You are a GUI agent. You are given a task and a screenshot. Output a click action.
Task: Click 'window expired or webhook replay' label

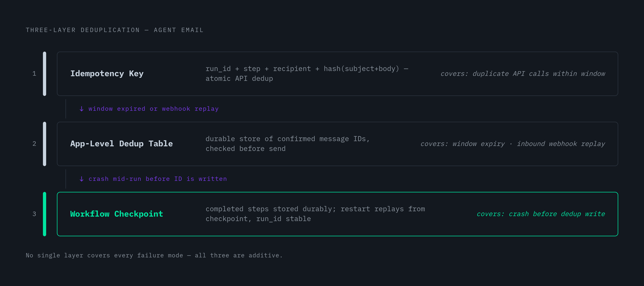pyautogui.click(x=153, y=109)
